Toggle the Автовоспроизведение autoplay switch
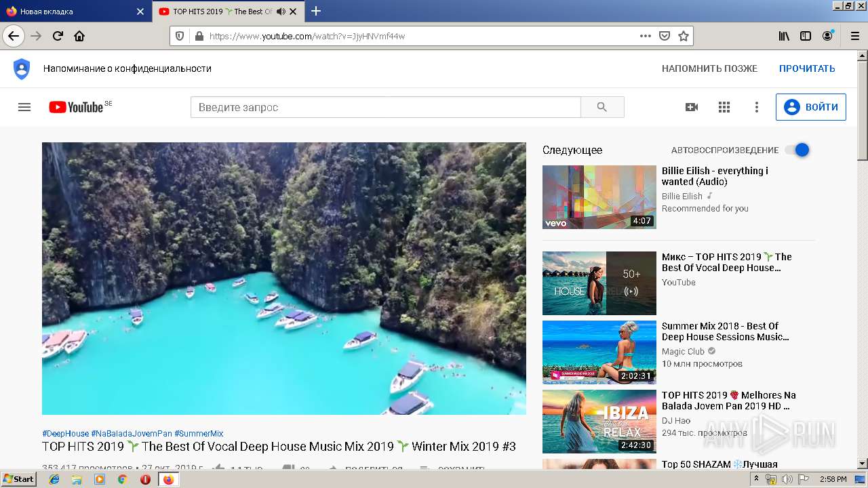The height and width of the screenshot is (488, 868). (797, 150)
